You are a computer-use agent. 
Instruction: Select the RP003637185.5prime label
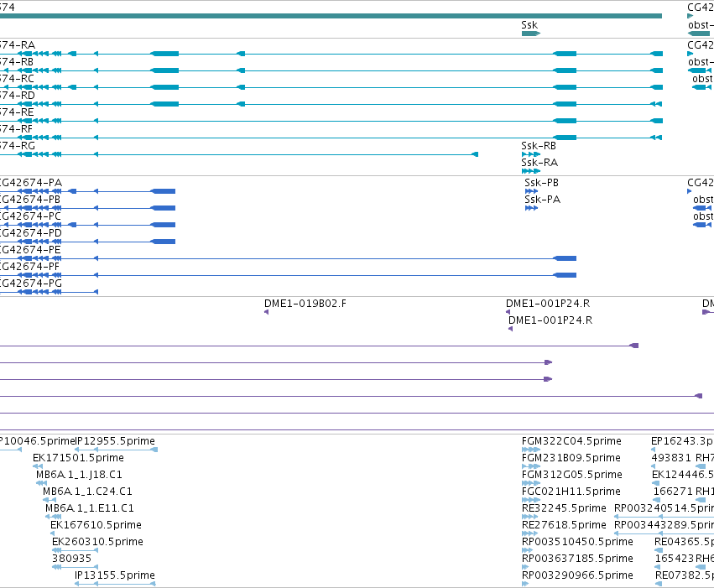click(577, 559)
